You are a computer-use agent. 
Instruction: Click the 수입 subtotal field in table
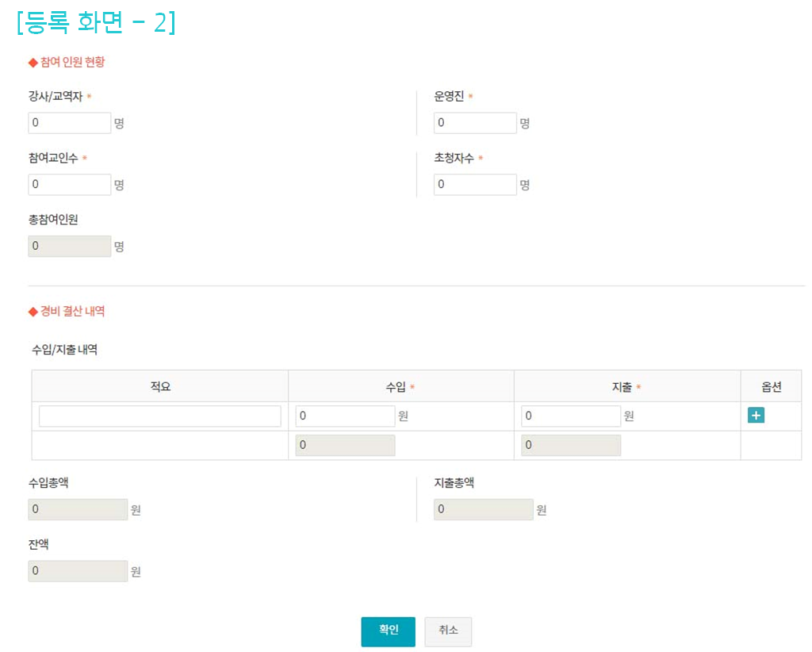pos(345,446)
